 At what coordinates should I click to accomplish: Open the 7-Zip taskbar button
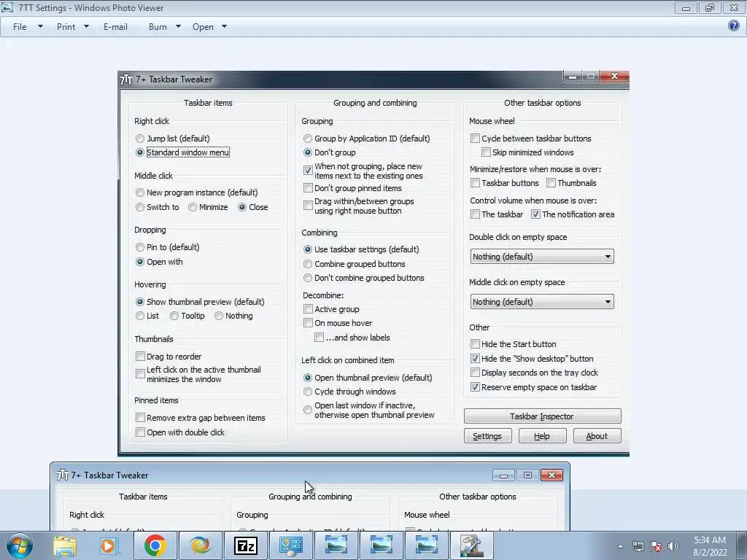coord(246,545)
